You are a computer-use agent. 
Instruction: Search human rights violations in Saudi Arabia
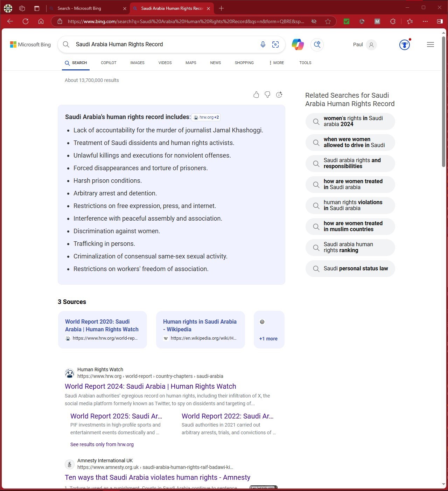pyautogui.click(x=350, y=205)
